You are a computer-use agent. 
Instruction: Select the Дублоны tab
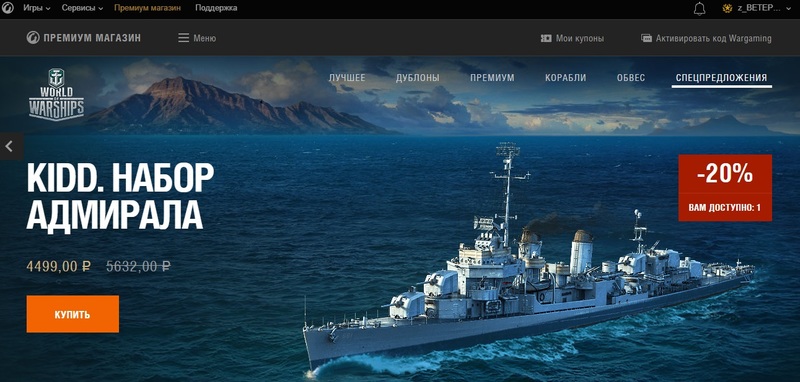[417, 78]
